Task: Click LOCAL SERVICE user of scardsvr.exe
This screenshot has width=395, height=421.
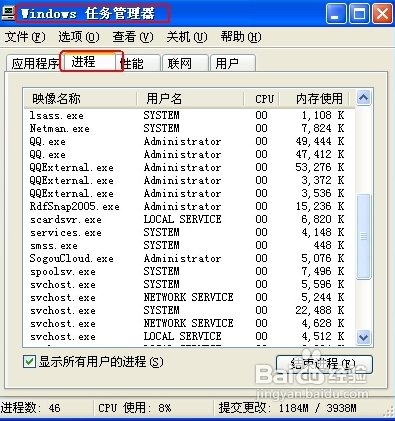Action: pos(183,219)
